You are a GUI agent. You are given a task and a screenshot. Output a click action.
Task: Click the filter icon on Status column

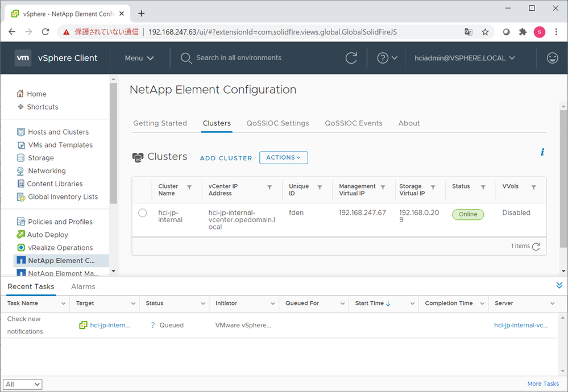pos(483,187)
